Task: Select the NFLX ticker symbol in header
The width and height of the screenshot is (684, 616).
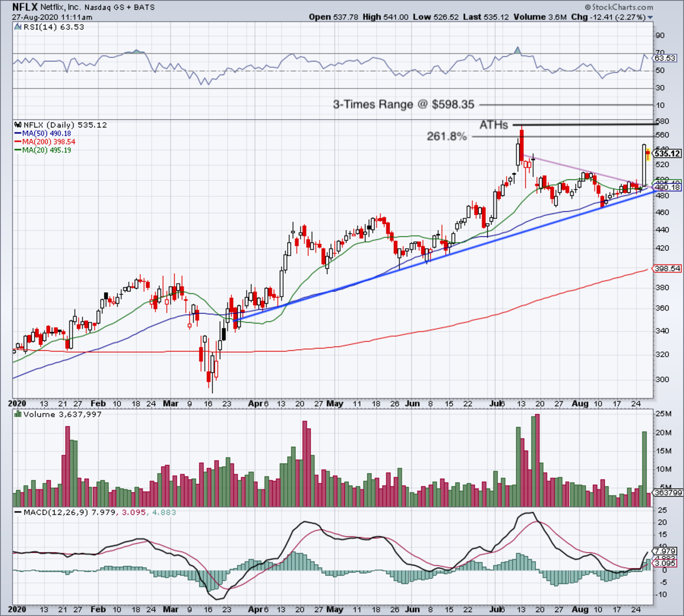Action: coord(25,8)
